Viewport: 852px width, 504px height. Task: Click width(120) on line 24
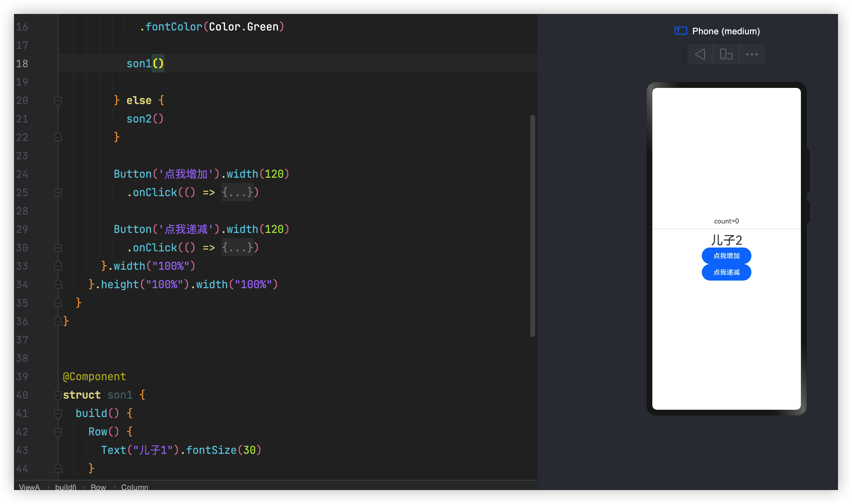pos(258,174)
